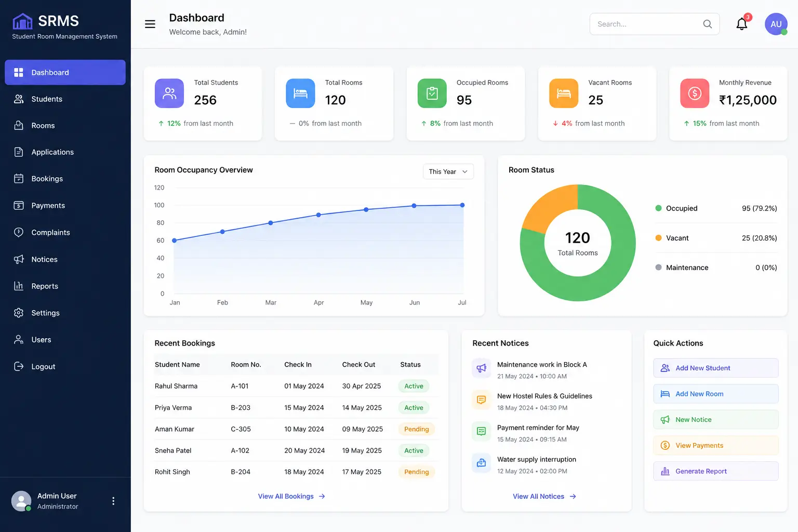The width and height of the screenshot is (798, 532).
Task: Open Water supply interruption notice title
Action: [x=537, y=459]
